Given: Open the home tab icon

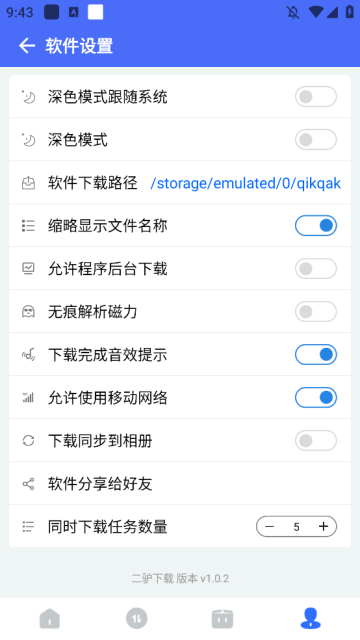Looking at the screenshot, I should point(50,619).
